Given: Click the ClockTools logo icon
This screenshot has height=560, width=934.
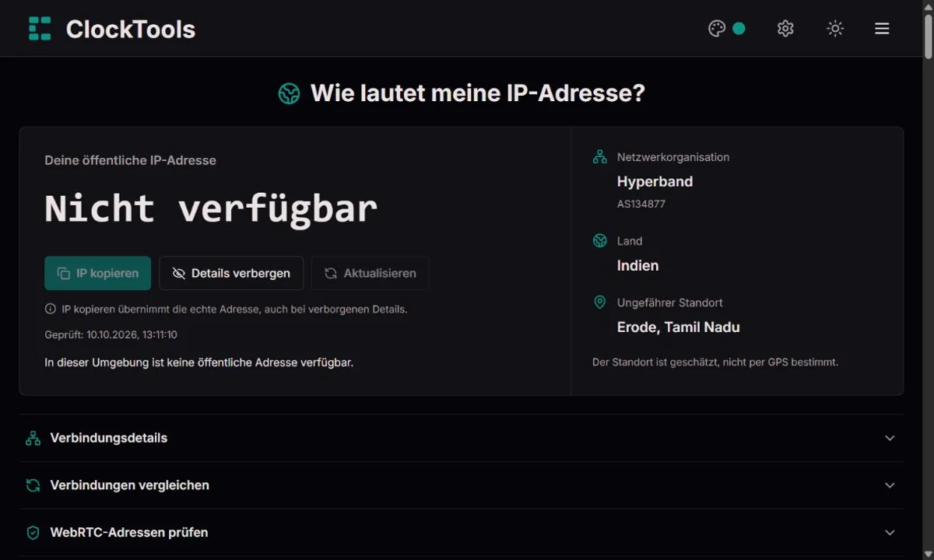Looking at the screenshot, I should [x=40, y=29].
